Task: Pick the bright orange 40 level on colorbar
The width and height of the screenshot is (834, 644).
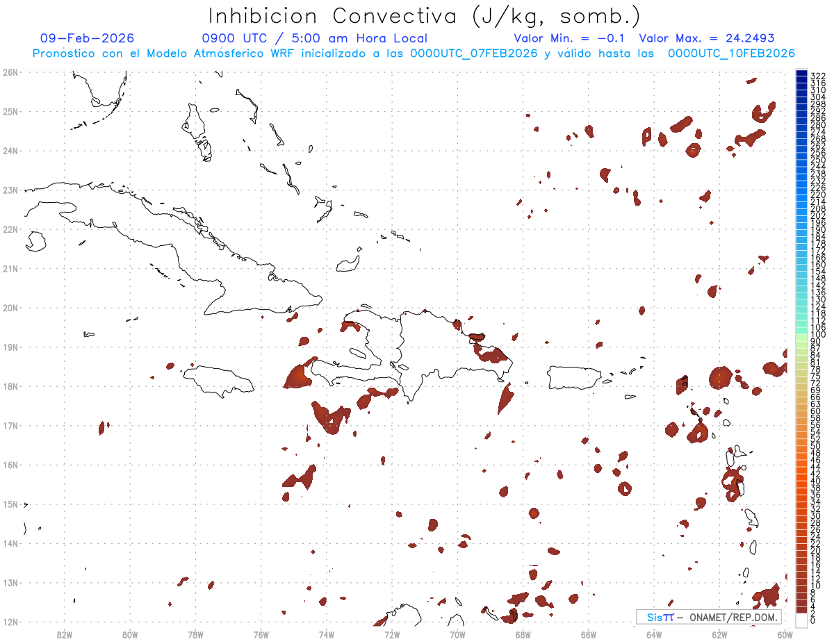Action: coord(801,481)
